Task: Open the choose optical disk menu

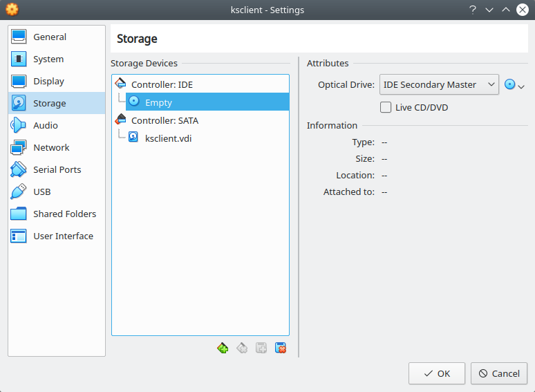Action: [x=514, y=85]
